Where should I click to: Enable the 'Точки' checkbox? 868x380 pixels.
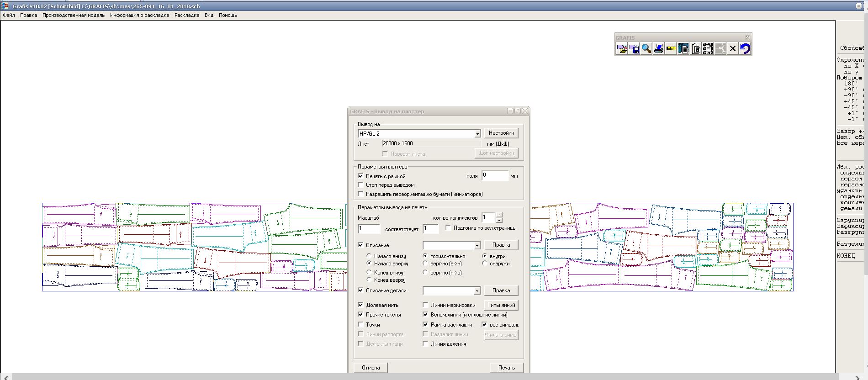[x=360, y=325]
